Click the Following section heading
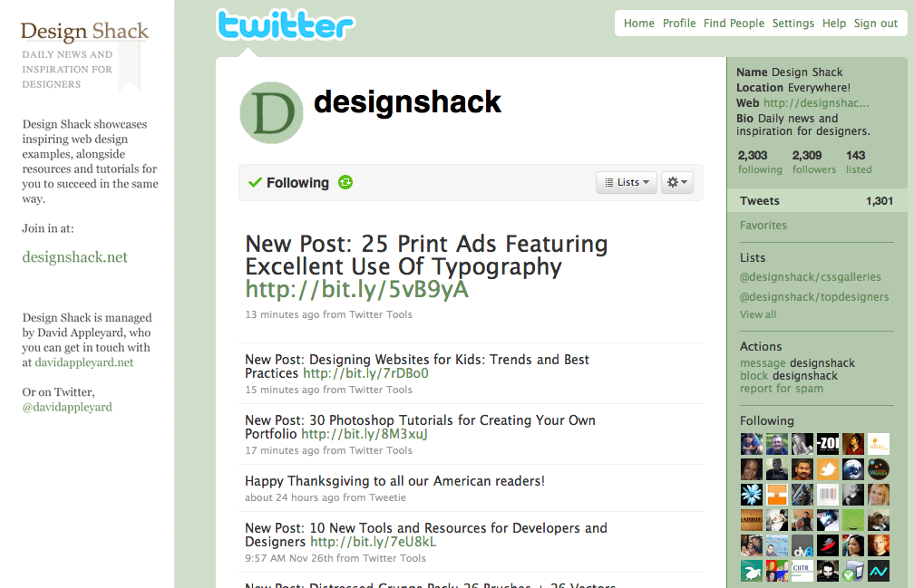Screen dimensions: 914x588 pyautogui.click(x=766, y=421)
